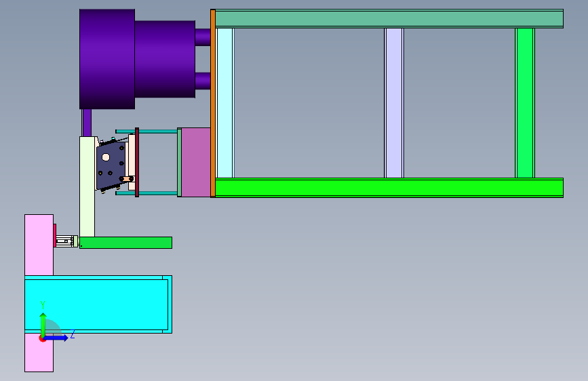Select the purple vertical shaft under motor

click(87, 123)
